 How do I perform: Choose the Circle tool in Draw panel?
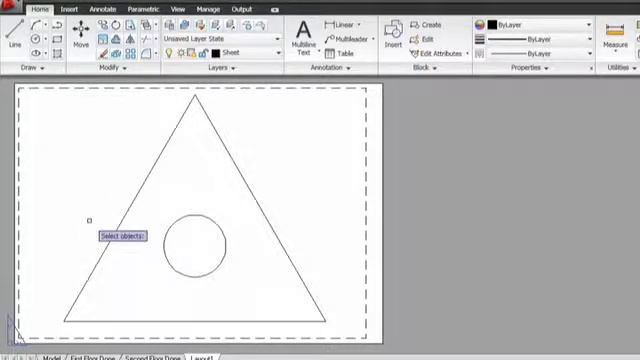tap(36, 39)
